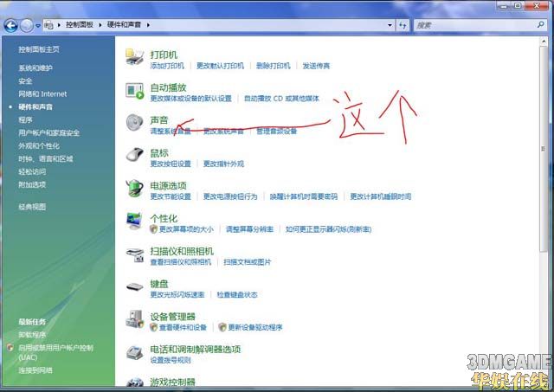Select 安全 in sidebar

pos(25,80)
